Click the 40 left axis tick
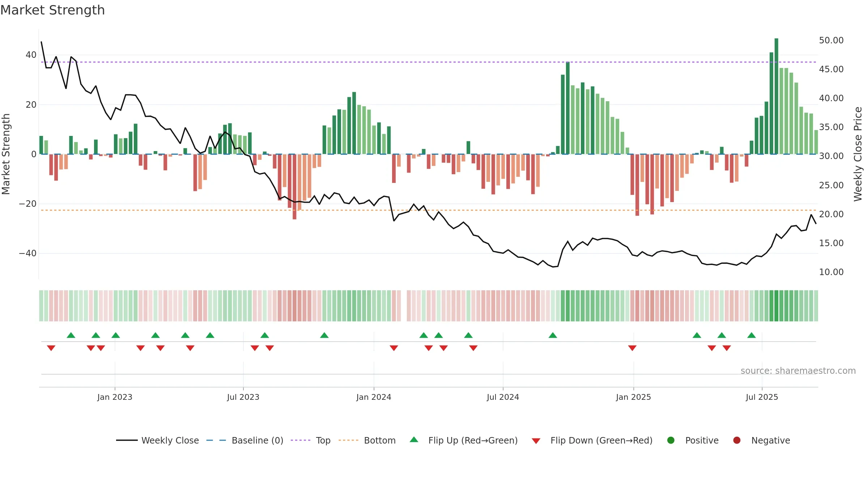868x488 pixels. click(x=31, y=55)
